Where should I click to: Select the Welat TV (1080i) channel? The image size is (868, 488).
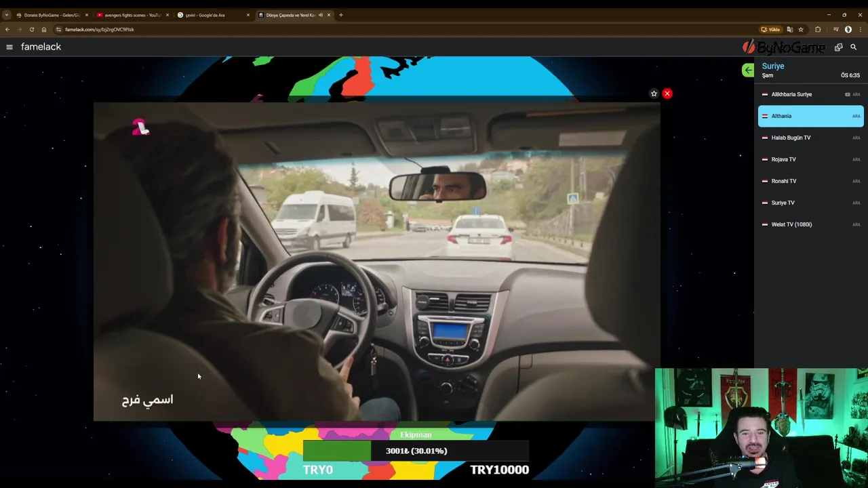[x=810, y=224]
